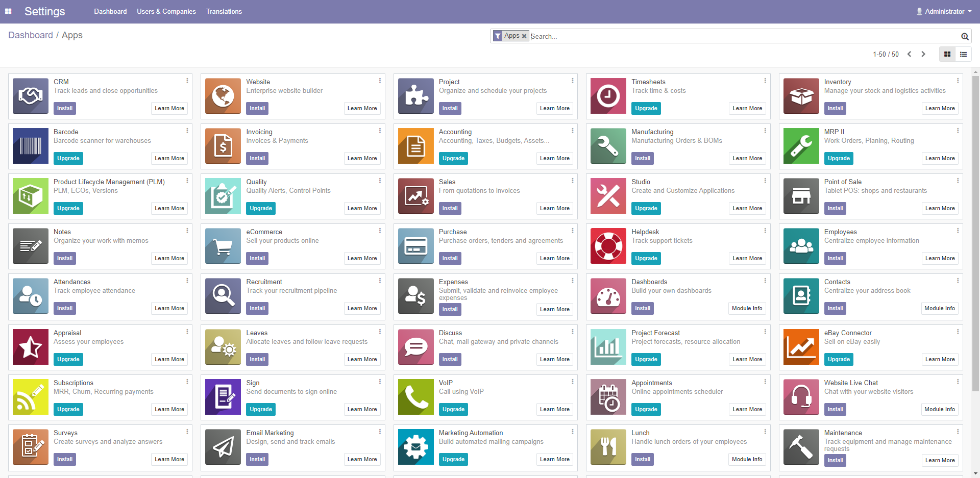Click the Studio tools icon
The width and height of the screenshot is (980, 478).
608,196
